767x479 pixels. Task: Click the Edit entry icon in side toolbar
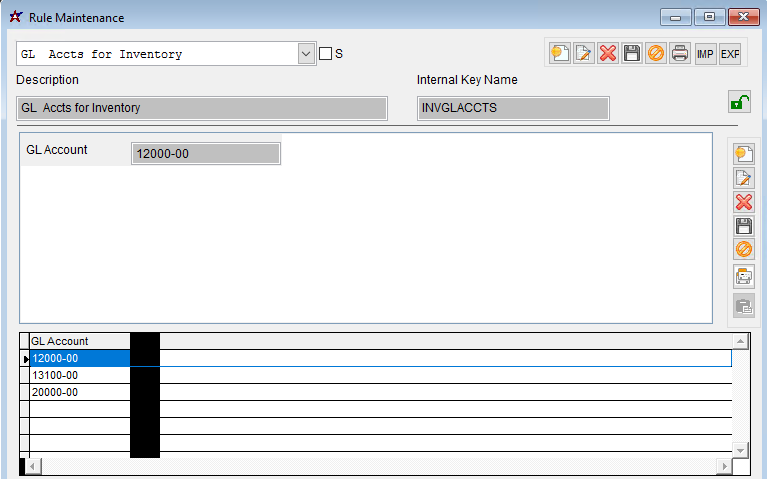coord(744,178)
